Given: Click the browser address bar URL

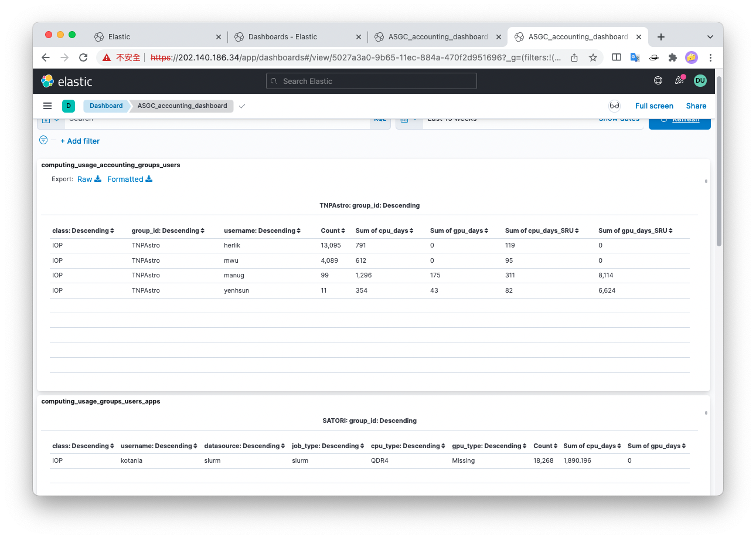Looking at the screenshot, I should pyautogui.click(x=356, y=57).
